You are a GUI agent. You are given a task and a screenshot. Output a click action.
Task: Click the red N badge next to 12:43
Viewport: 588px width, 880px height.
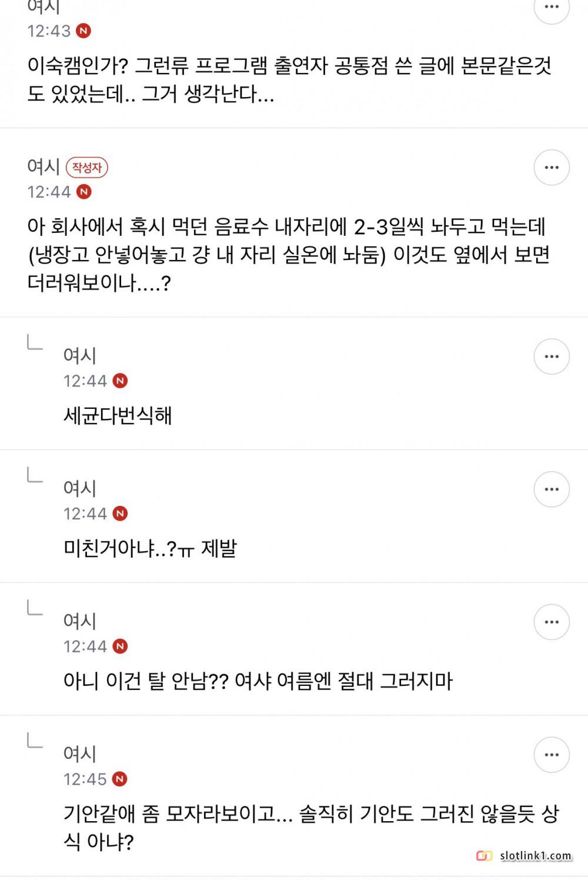pos(84,31)
